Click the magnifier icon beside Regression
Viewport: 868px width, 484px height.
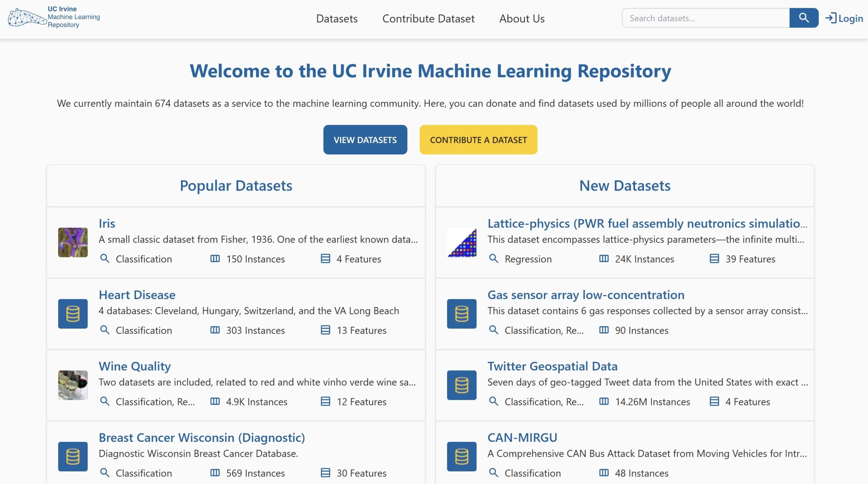[494, 258]
